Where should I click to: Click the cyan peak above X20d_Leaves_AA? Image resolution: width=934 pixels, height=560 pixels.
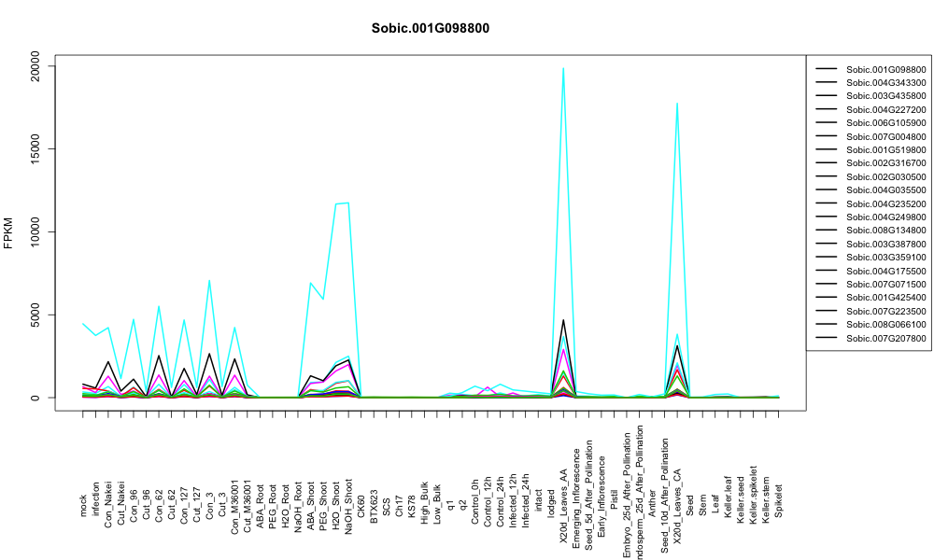click(563, 68)
